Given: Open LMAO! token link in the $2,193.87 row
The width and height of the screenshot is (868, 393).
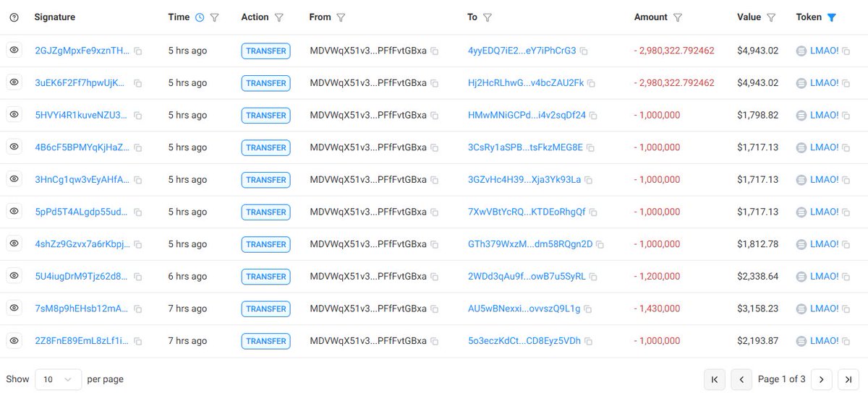Looking at the screenshot, I should 825,340.
